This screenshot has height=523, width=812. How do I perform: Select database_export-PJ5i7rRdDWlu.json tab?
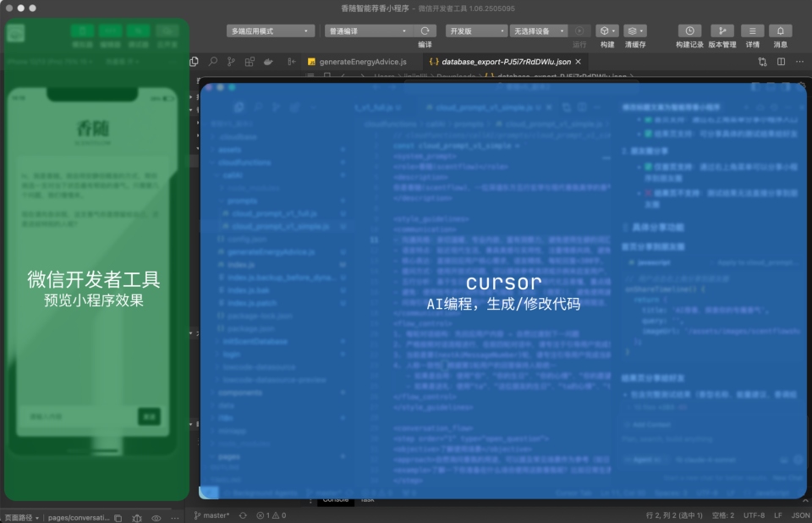[506, 62]
